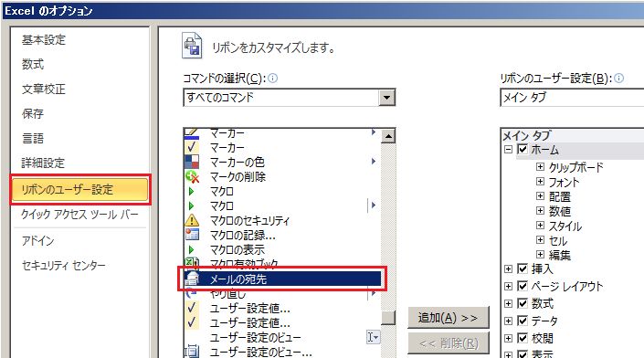
Task: Select マークの削除 command
Action: [x=238, y=177]
